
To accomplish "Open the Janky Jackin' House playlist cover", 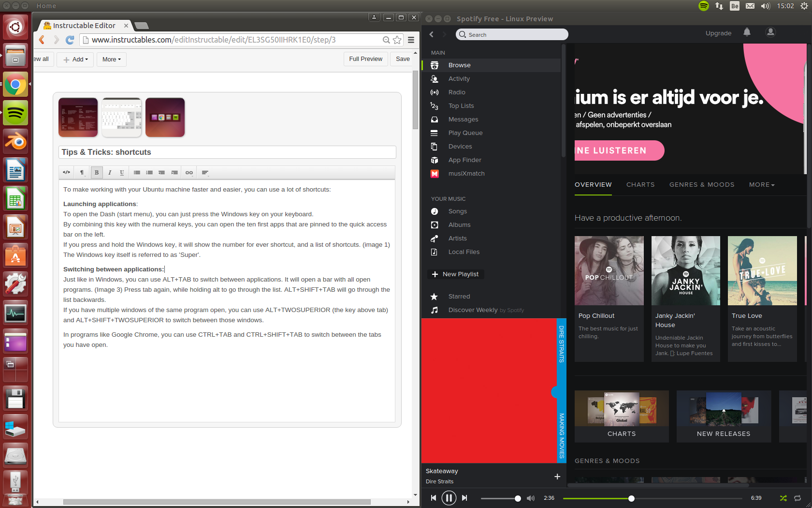I will click(x=686, y=270).
